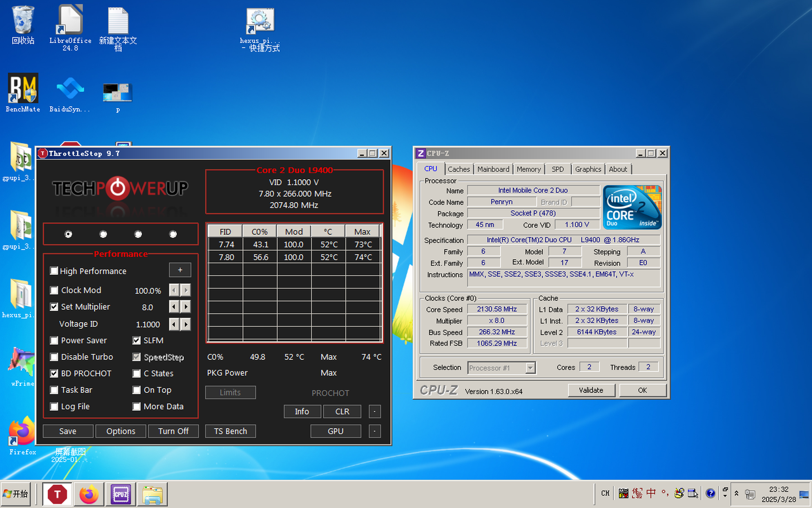Select the fourth profile radio button
The width and height of the screenshot is (812, 508).
coord(173,234)
